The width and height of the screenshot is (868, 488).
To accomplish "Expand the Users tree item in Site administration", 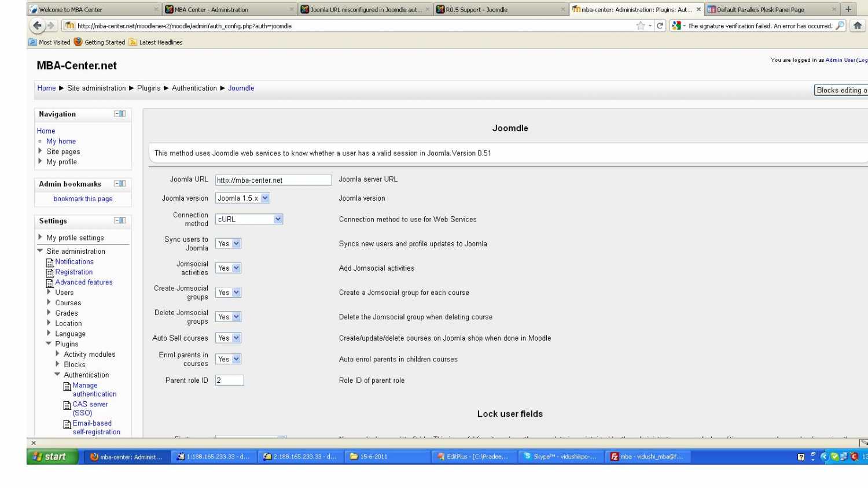I will point(49,293).
